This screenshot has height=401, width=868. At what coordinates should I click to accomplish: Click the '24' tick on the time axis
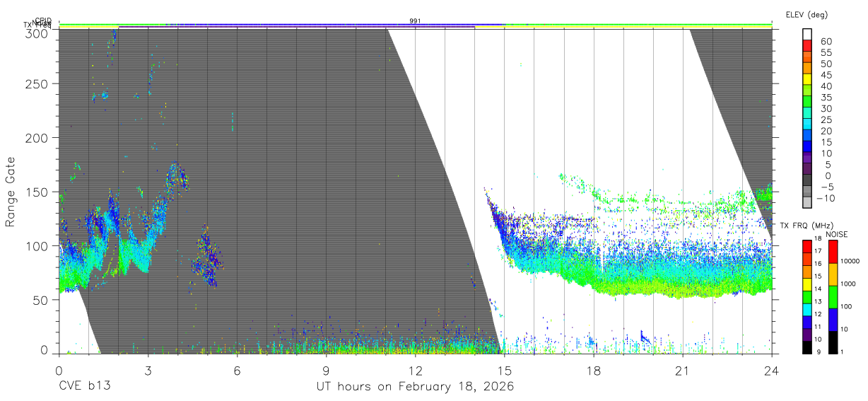(x=772, y=370)
